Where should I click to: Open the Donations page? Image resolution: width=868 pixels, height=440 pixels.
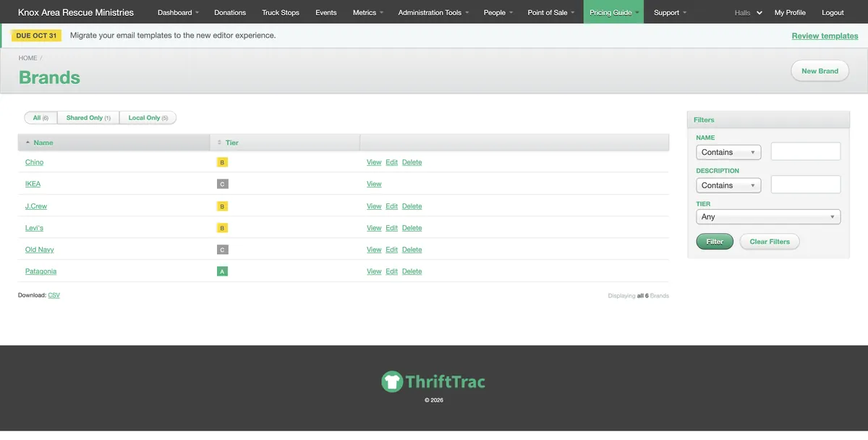tap(230, 12)
